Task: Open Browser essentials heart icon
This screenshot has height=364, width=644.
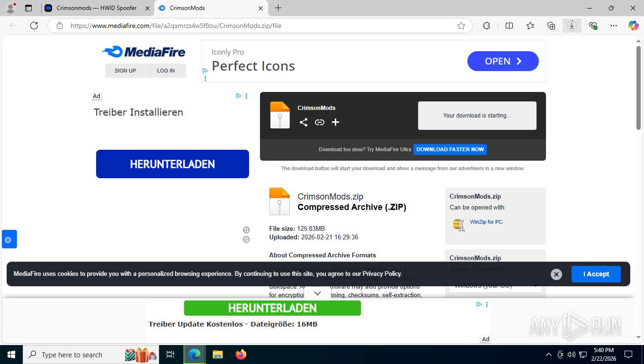Action: (593, 26)
